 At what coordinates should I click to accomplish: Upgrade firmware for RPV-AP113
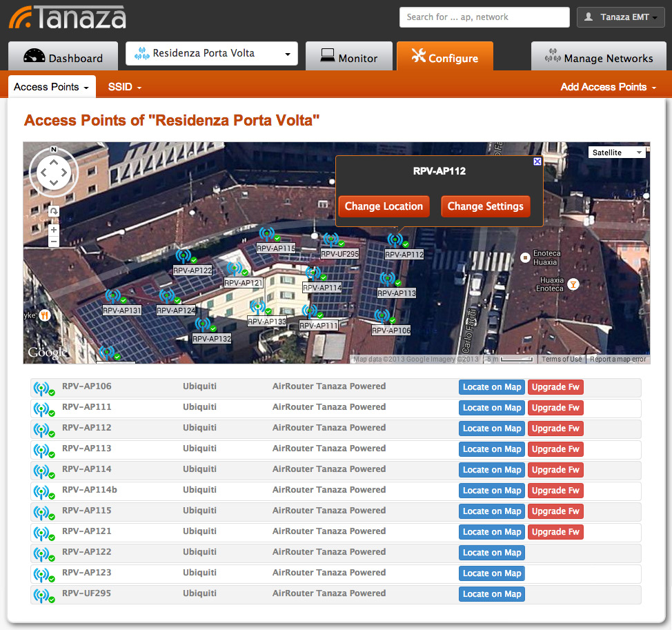click(555, 449)
